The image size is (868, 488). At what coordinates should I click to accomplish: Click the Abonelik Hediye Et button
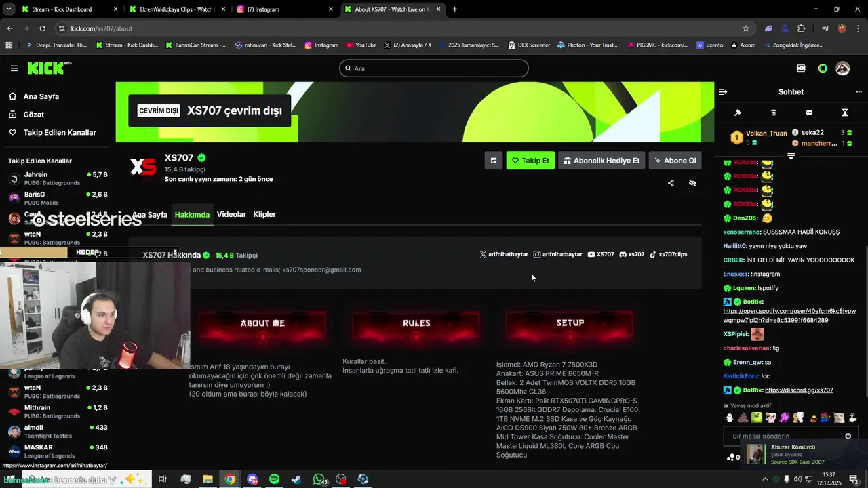pyautogui.click(x=601, y=161)
